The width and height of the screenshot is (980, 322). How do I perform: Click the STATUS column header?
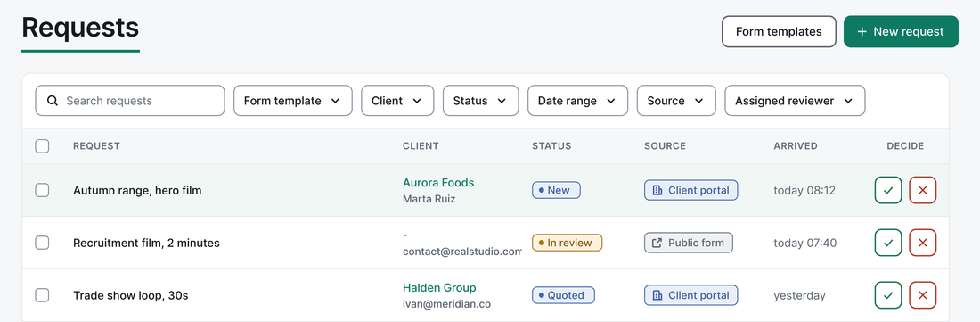point(551,145)
